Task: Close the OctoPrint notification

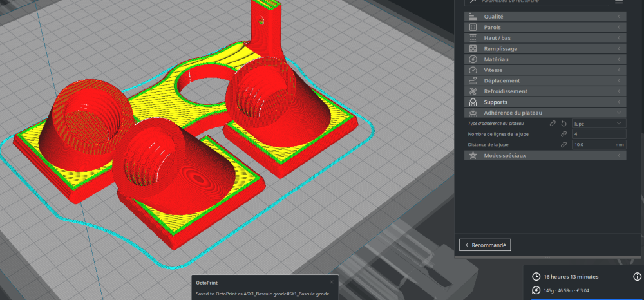Action: coord(332,283)
